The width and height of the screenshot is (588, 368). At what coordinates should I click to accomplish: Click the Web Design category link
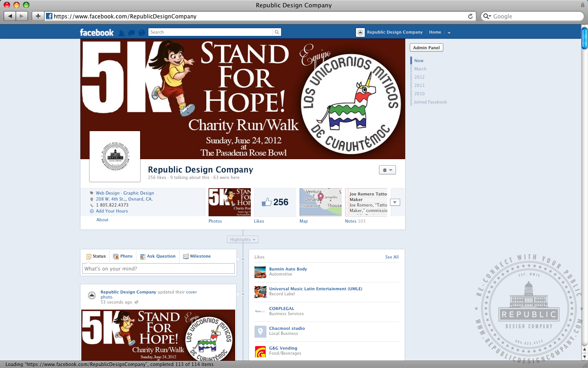tap(107, 193)
